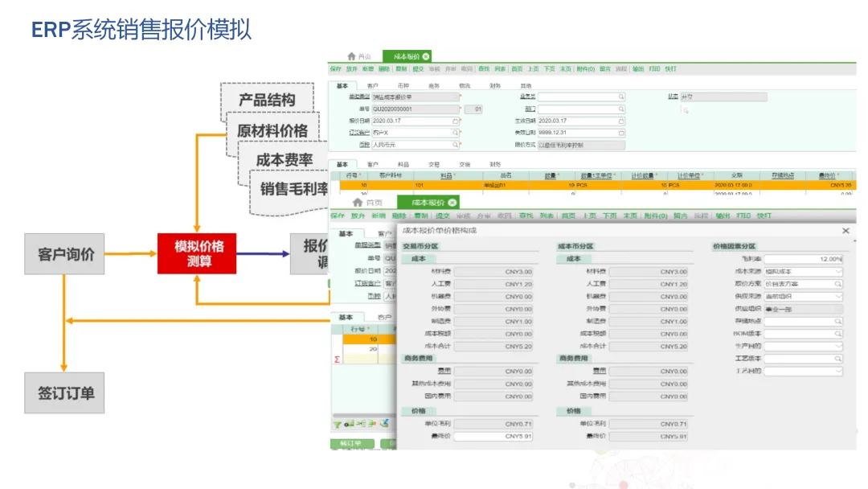Click the search icon in the 业务员 field
The width and height of the screenshot is (868, 489).
coord(621,97)
